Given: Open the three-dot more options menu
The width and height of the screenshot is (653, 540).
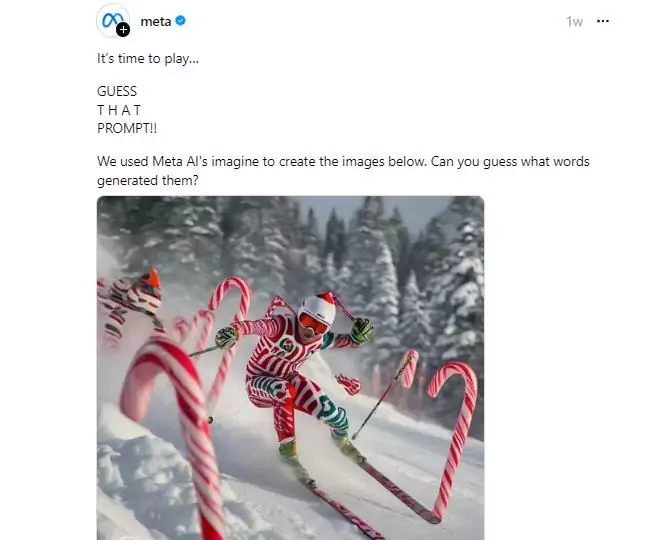Looking at the screenshot, I should coord(603,21).
